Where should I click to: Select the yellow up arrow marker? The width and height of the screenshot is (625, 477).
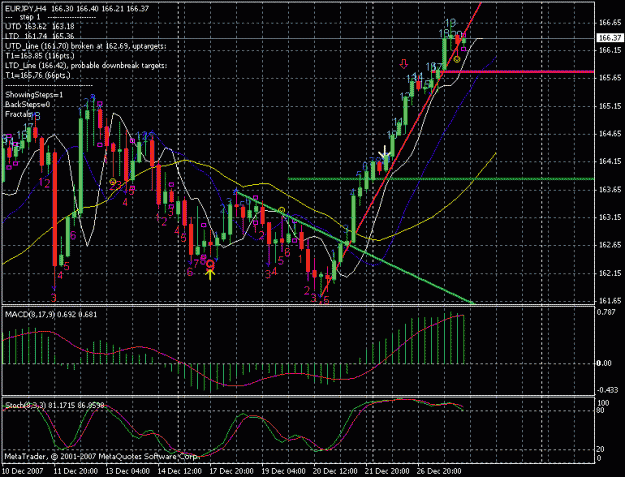pos(210,274)
